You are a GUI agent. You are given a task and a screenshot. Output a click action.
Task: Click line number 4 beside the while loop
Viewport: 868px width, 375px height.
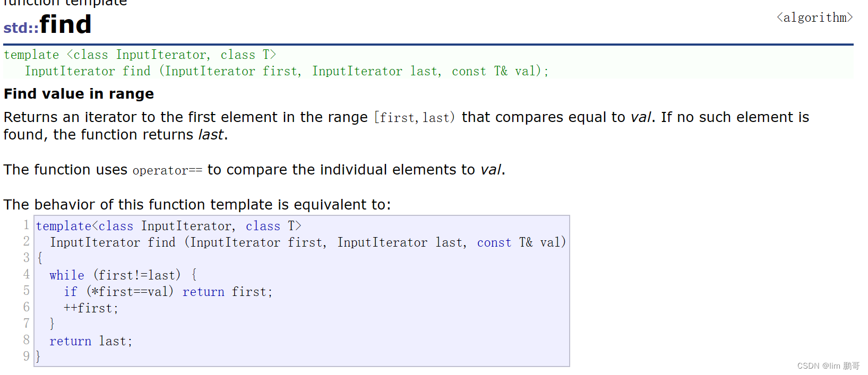26,275
